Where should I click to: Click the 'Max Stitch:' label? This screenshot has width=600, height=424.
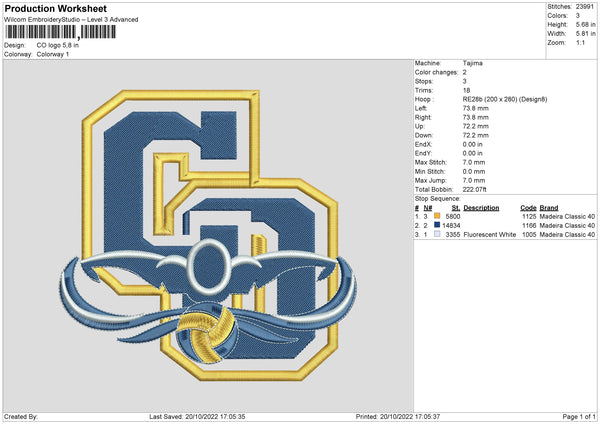(430, 162)
